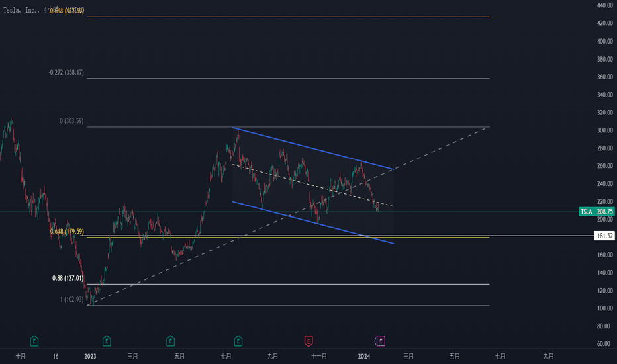Select the orange Fibonacci line at top

click(x=288, y=17)
